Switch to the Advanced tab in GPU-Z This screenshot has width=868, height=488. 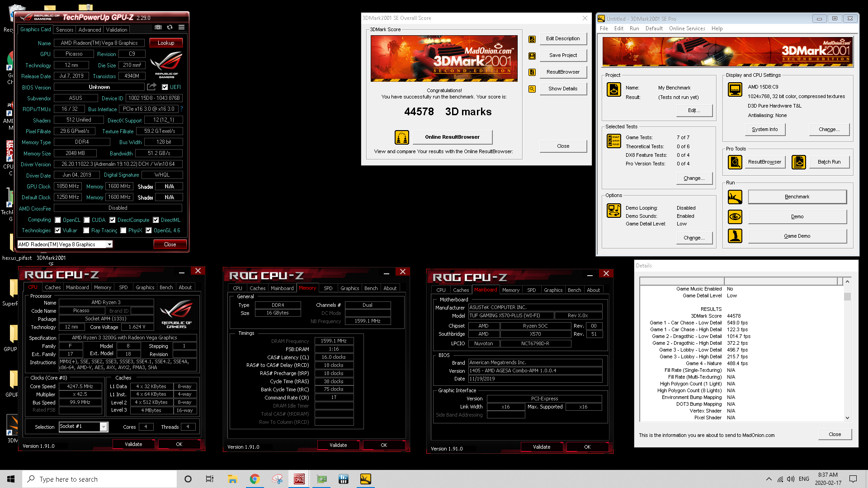90,30
